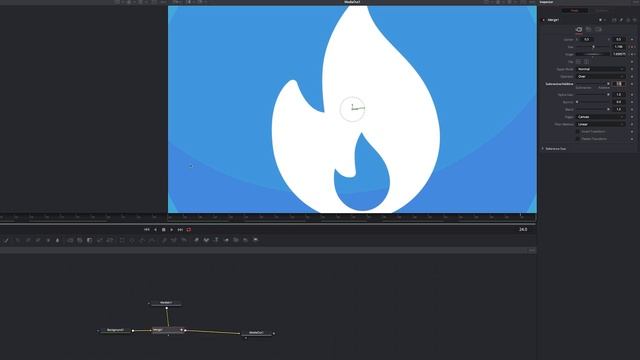The width and height of the screenshot is (640, 360).
Task: Click the Size value field
Action: (x=619, y=47)
